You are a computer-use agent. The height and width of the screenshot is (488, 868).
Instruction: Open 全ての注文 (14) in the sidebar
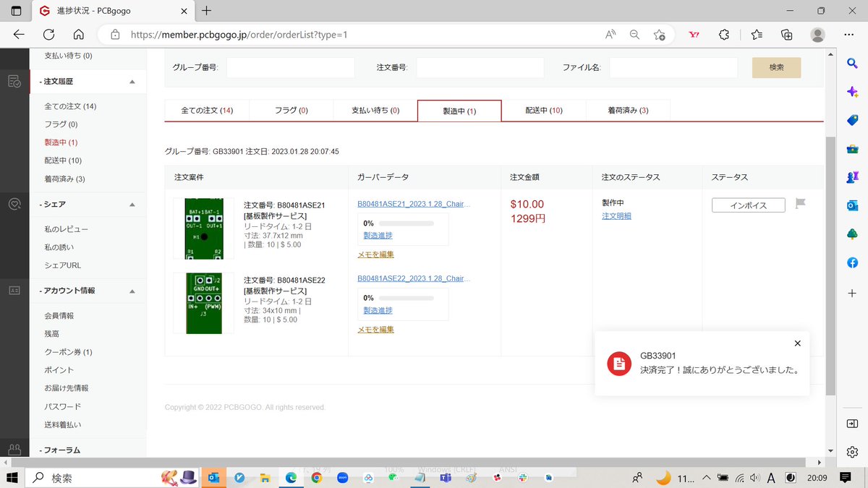[70, 106]
